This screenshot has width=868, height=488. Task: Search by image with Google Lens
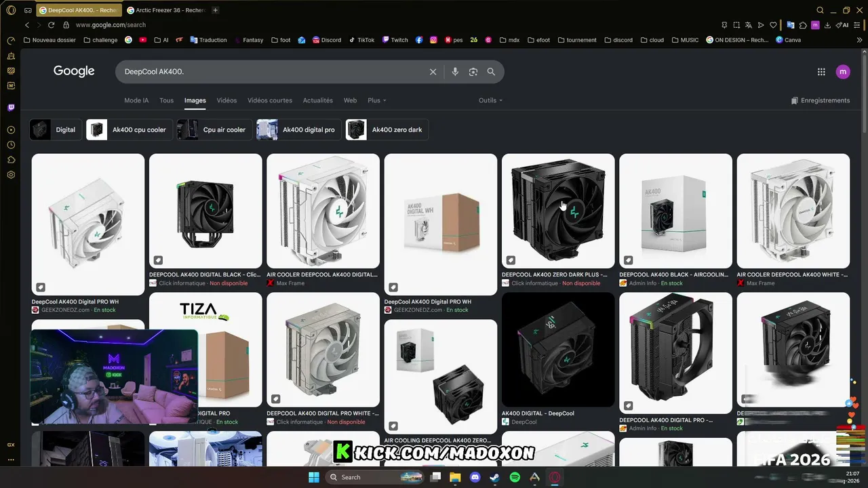click(473, 72)
